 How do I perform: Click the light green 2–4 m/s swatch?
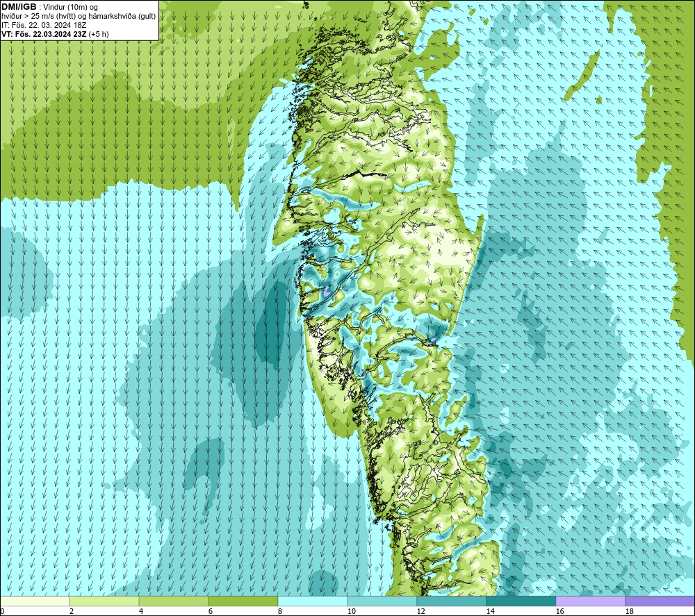tap(104, 601)
